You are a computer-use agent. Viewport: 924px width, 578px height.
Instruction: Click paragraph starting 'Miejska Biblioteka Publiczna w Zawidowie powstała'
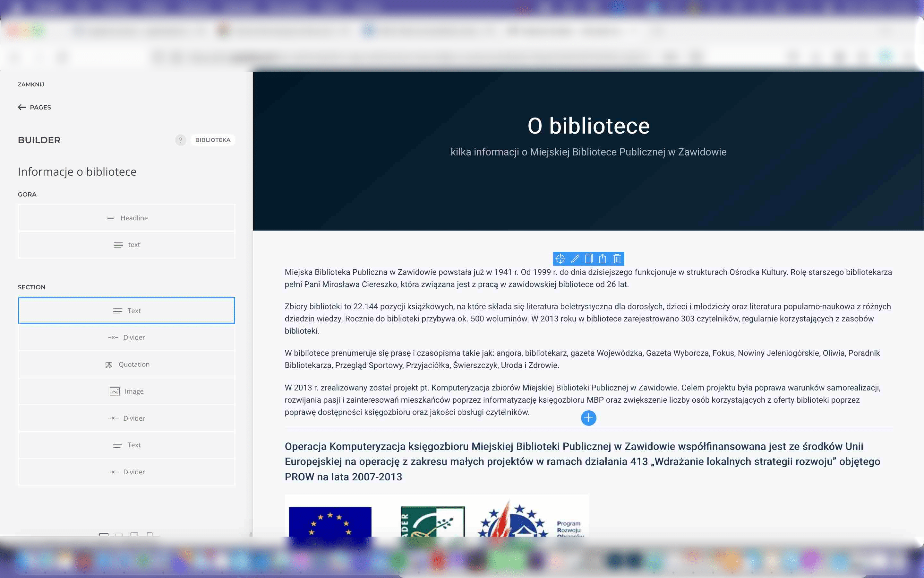pyautogui.click(x=588, y=278)
